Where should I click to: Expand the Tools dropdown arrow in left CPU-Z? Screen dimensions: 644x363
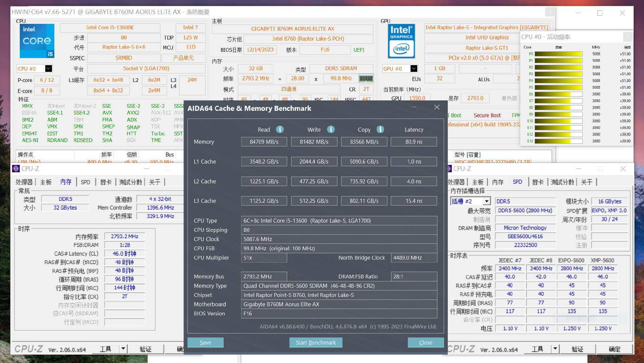123,349
